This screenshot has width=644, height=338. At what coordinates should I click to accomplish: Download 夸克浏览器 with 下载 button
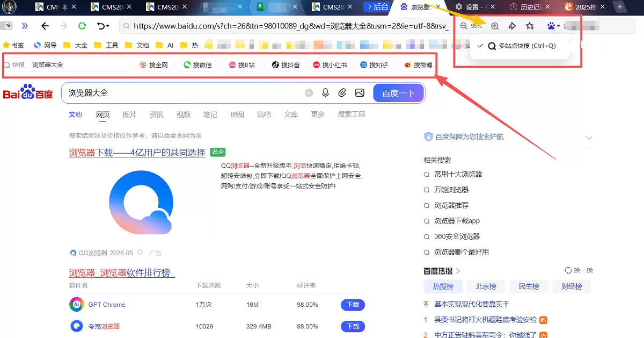(x=353, y=326)
